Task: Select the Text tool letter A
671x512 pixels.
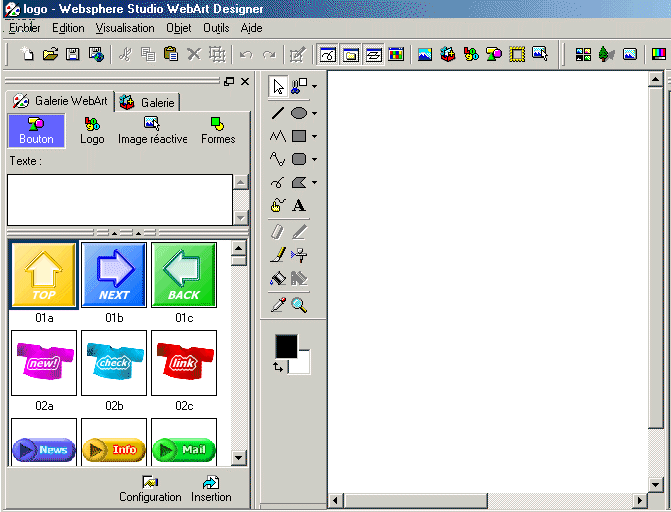Action: click(299, 205)
